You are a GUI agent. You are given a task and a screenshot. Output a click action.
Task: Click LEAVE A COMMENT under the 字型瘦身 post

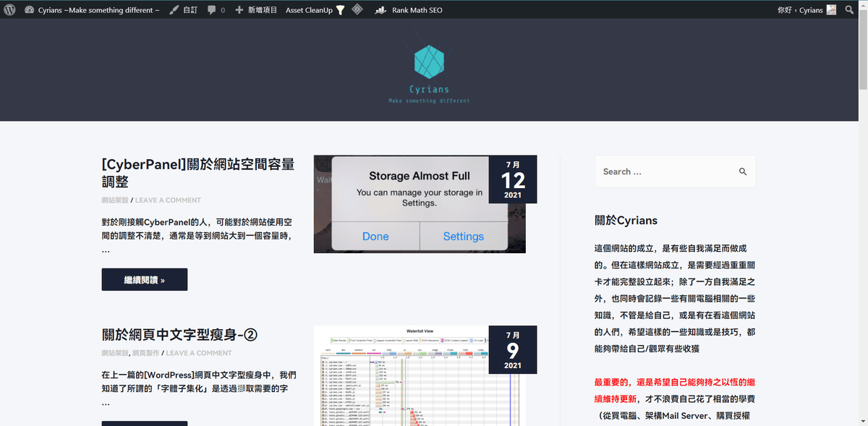pos(199,353)
